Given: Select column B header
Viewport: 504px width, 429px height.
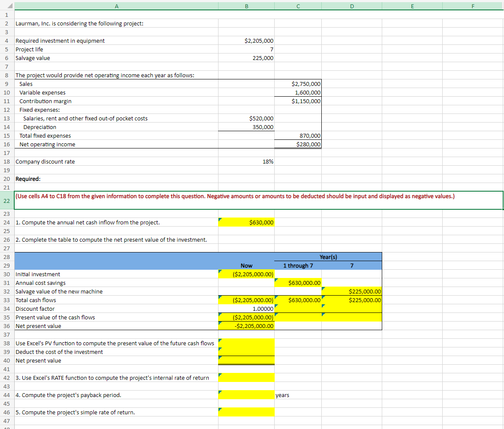Looking at the screenshot, I should 246,6.
